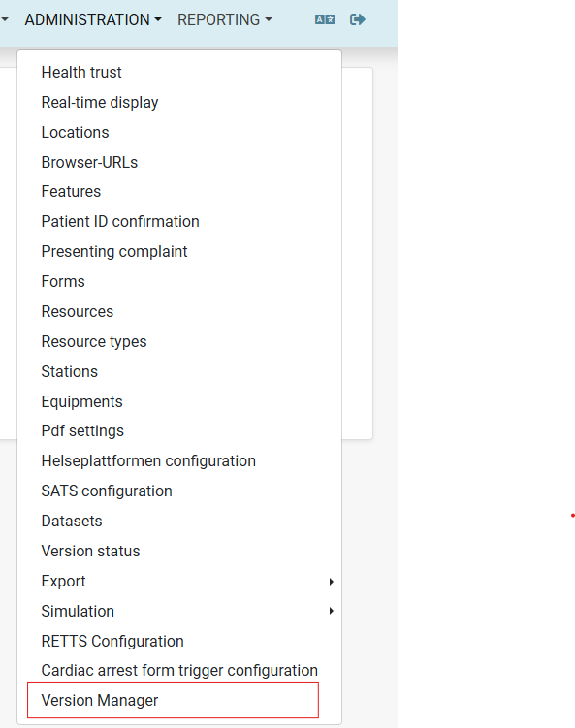Viewport: 575px width, 728px height.
Task: Select the Features entry
Action: [179, 191]
